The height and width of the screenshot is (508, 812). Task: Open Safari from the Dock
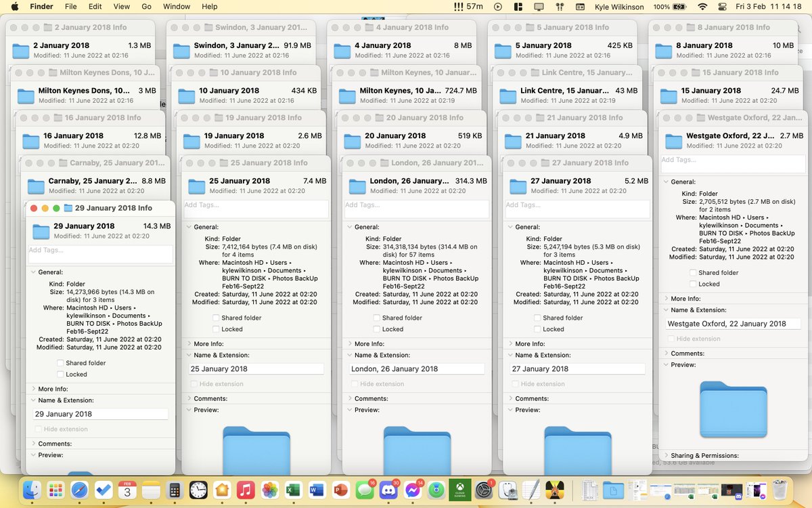pos(79,489)
